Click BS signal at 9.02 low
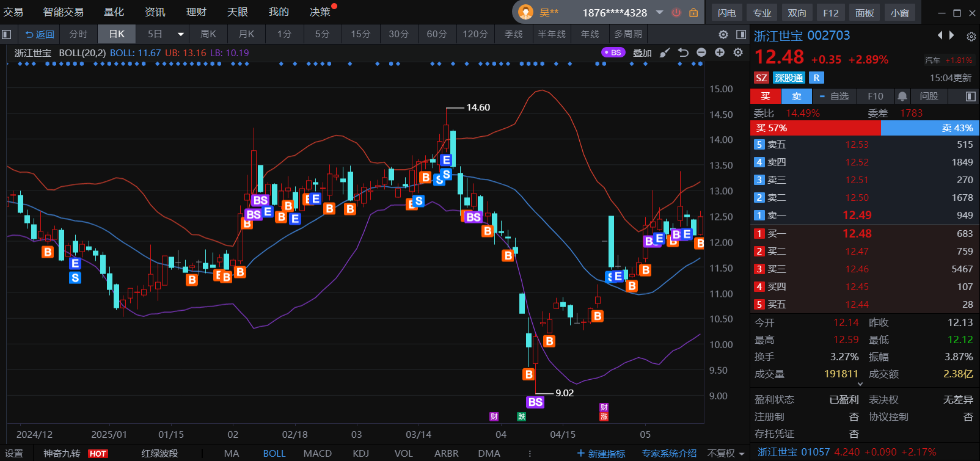980x461 pixels. [535, 402]
